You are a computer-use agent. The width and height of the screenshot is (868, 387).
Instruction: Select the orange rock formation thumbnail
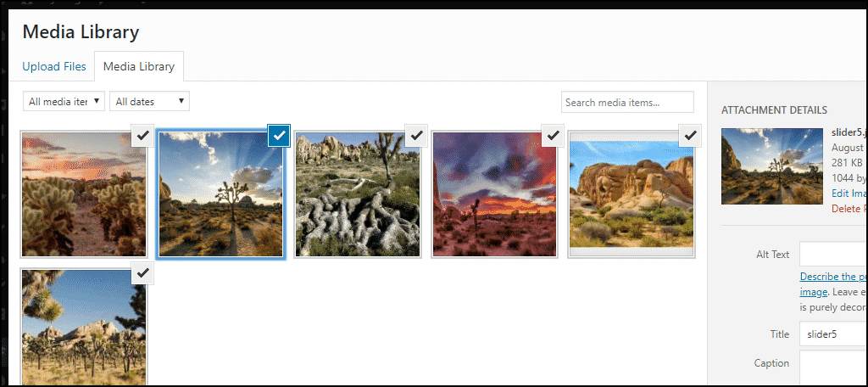632,194
